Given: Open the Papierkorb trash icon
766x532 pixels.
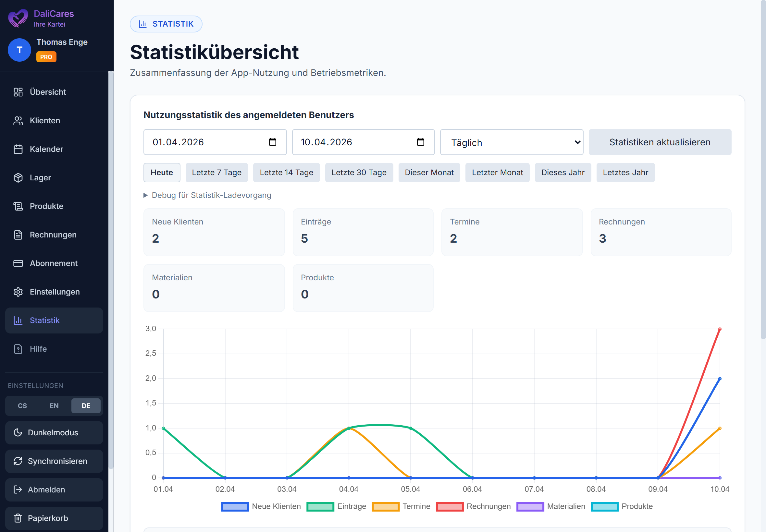Looking at the screenshot, I should pos(18,518).
